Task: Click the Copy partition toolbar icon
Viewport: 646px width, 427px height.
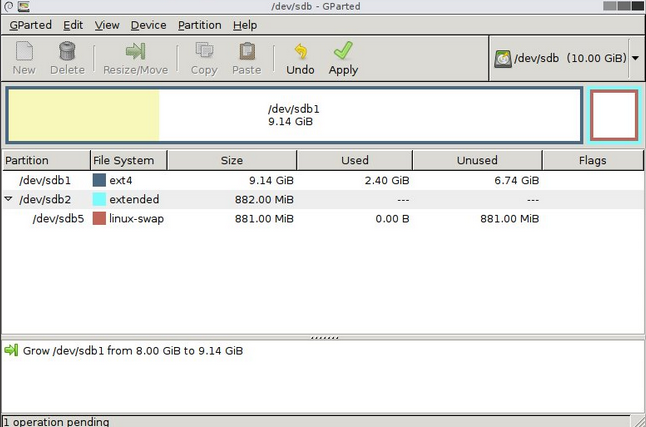Action: tap(204, 52)
